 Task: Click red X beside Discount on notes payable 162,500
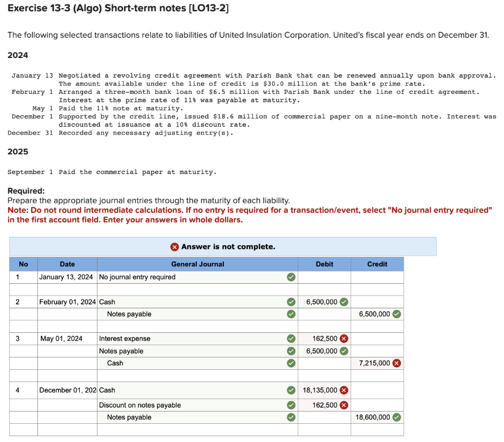point(344,405)
